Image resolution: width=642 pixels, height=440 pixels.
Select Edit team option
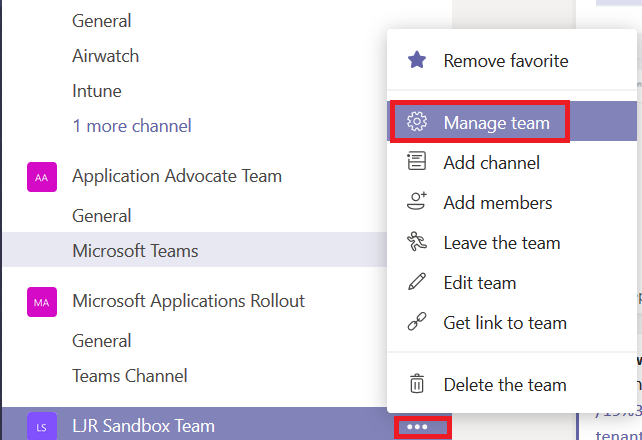point(512,283)
